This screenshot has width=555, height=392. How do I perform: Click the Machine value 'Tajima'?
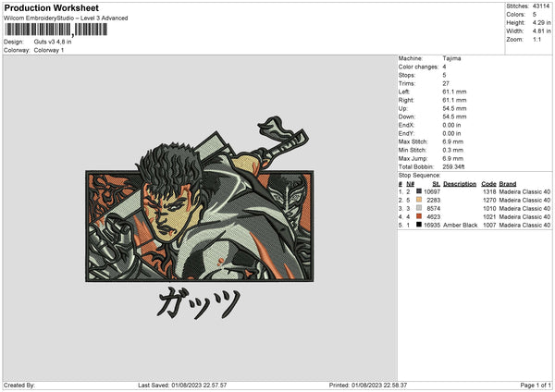tap(451, 58)
